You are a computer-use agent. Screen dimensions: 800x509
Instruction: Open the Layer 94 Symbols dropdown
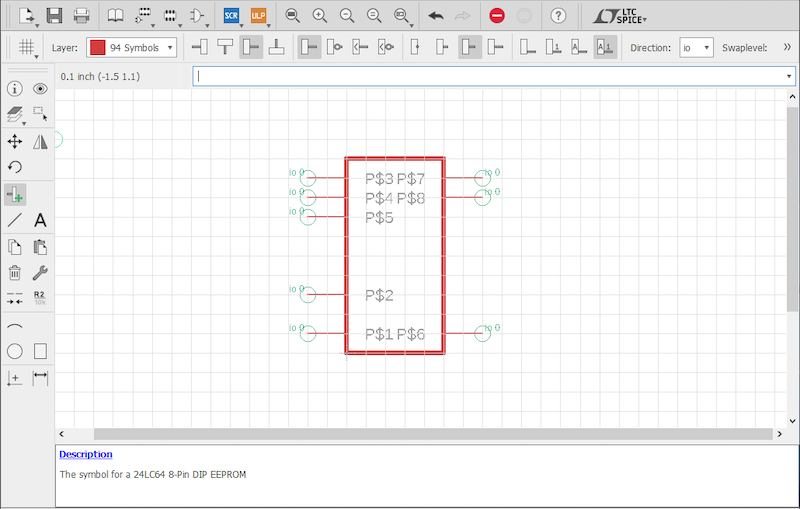132,47
